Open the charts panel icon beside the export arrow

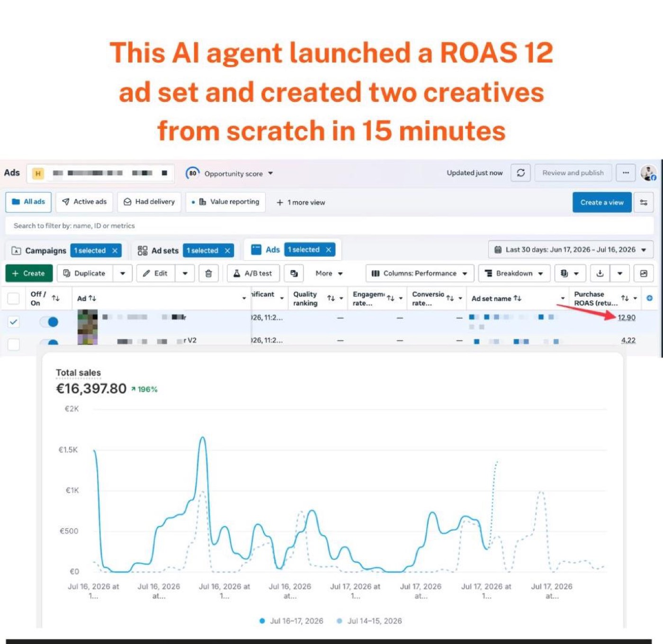pos(644,273)
